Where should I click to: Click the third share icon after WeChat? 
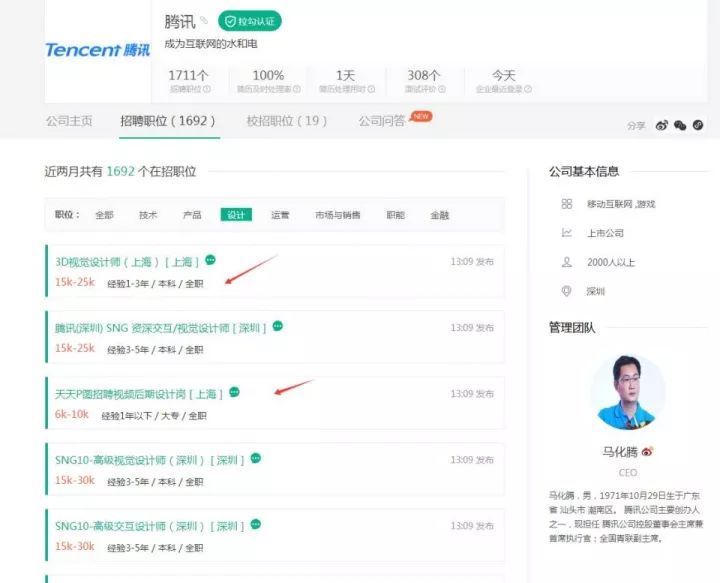click(x=698, y=125)
